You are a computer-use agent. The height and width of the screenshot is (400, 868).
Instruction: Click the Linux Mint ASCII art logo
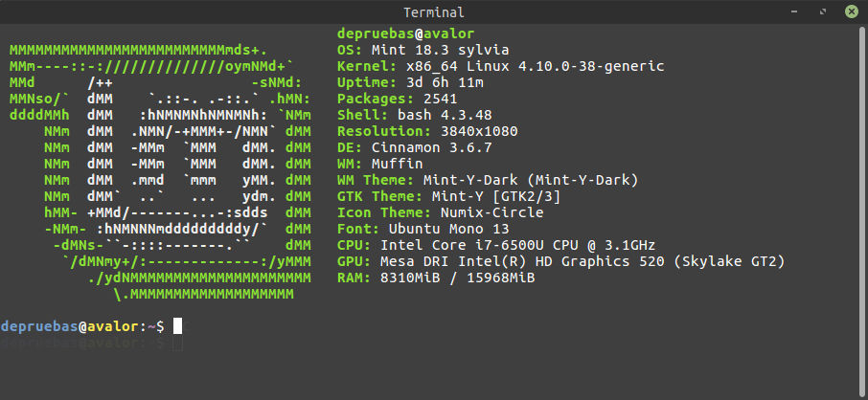(160, 172)
